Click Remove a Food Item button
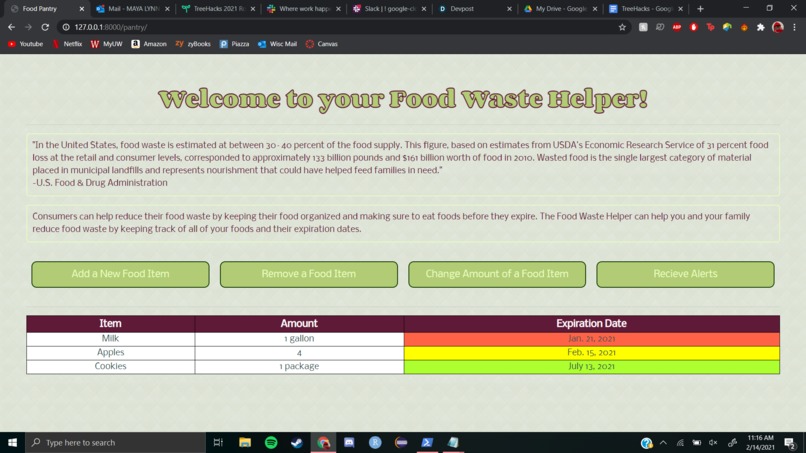 308,274
